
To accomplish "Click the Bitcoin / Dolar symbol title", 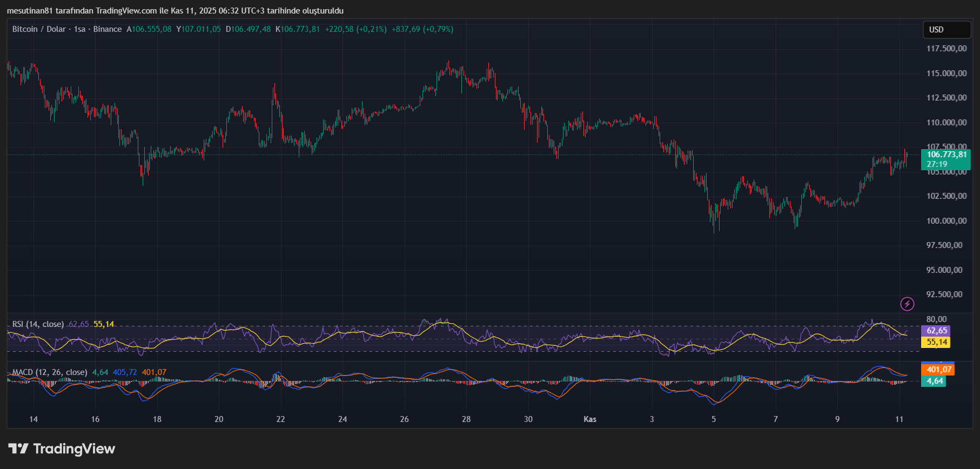I will 39,29.
